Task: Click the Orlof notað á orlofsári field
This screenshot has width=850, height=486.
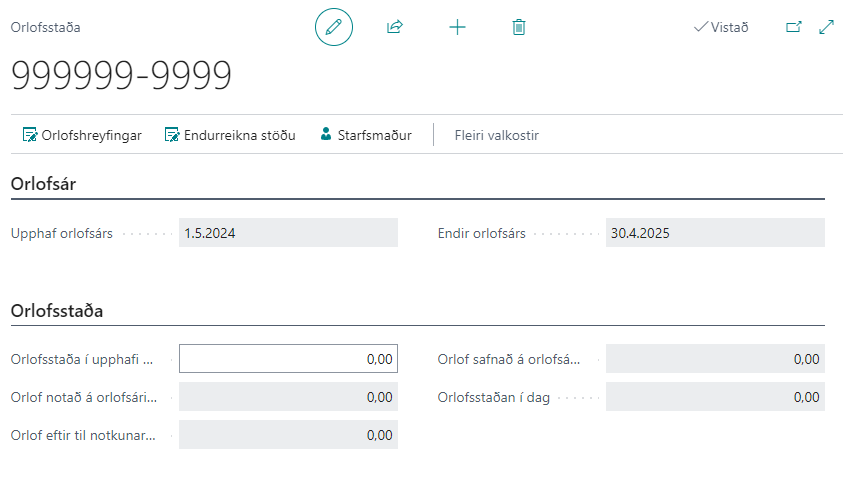Action: pos(288,397)
